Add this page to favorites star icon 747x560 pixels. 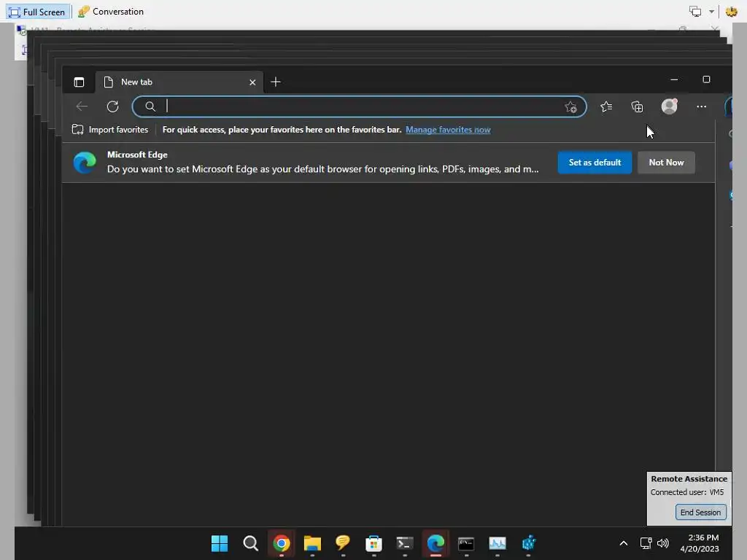[x=570, y=106]
